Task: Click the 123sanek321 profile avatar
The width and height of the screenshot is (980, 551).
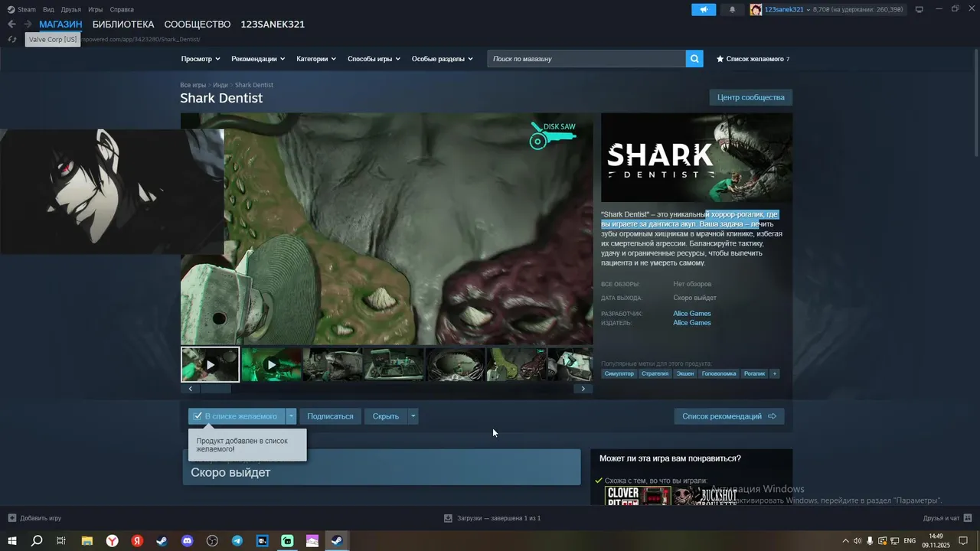Action: [756, 9]
